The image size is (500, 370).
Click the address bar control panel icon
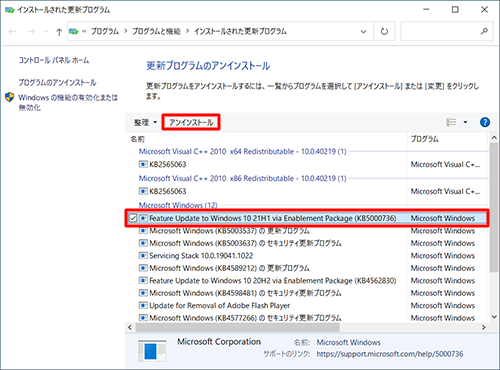[x=74, y=32]
